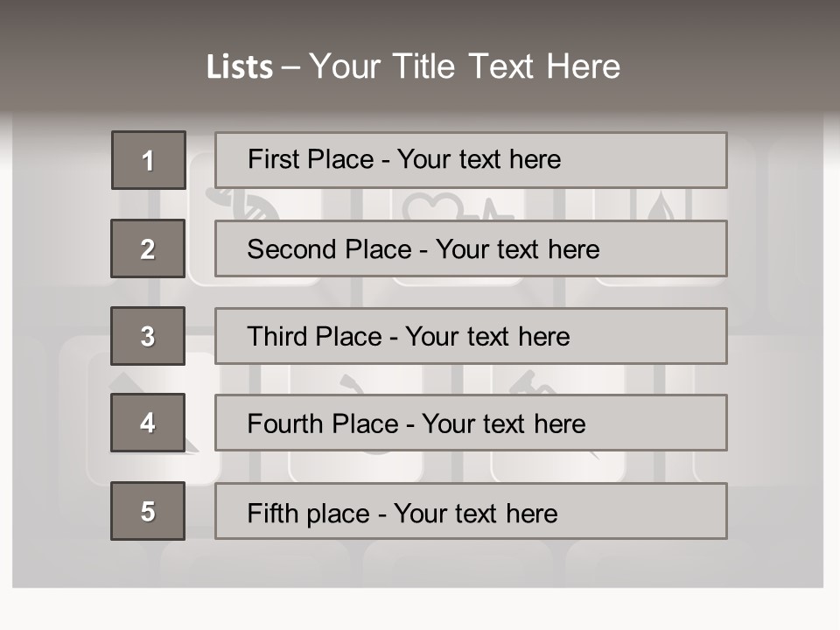The width and height of the screenshot is (840, 630).
Task: Click the word First in the list
Action: click(x=273, y=159)
